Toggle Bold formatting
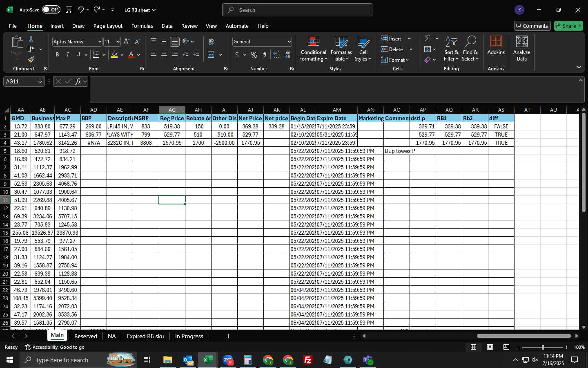 (x=57, y=55)
